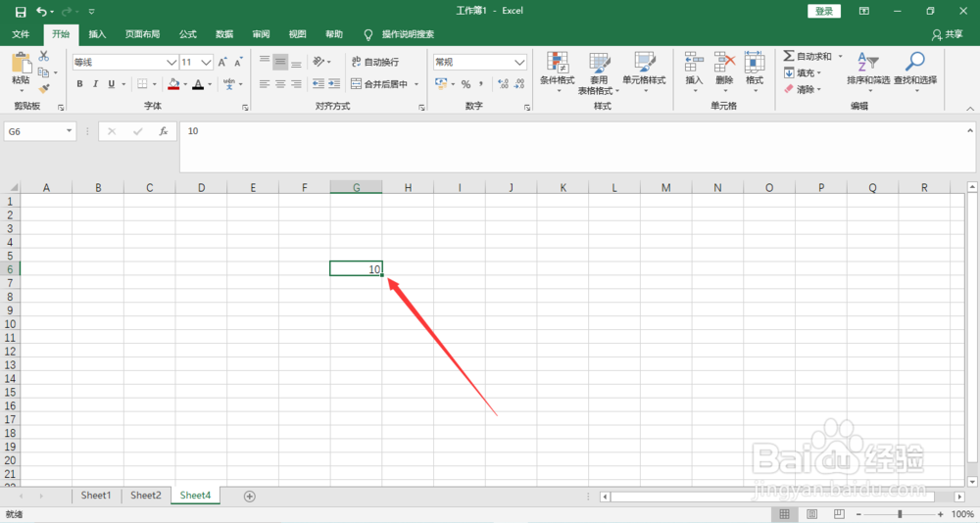Click the zoom in plus button

pyautogui.click(x=941, y=514)
